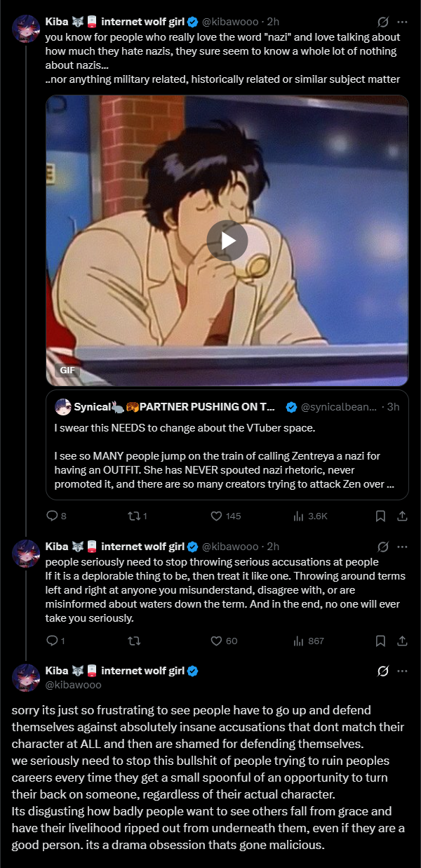Reply to the first tweet with GIF

(51, 516)
